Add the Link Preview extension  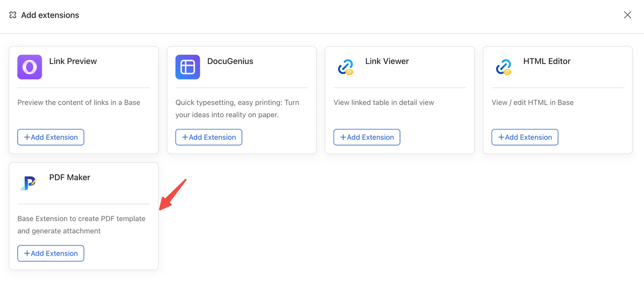(x=51, y=137)
